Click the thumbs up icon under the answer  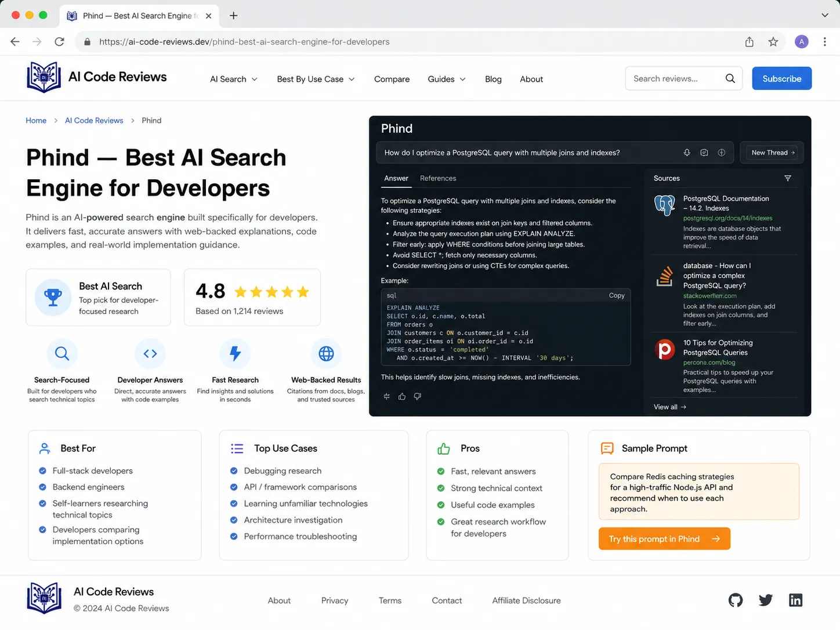[x=402, y=396]
